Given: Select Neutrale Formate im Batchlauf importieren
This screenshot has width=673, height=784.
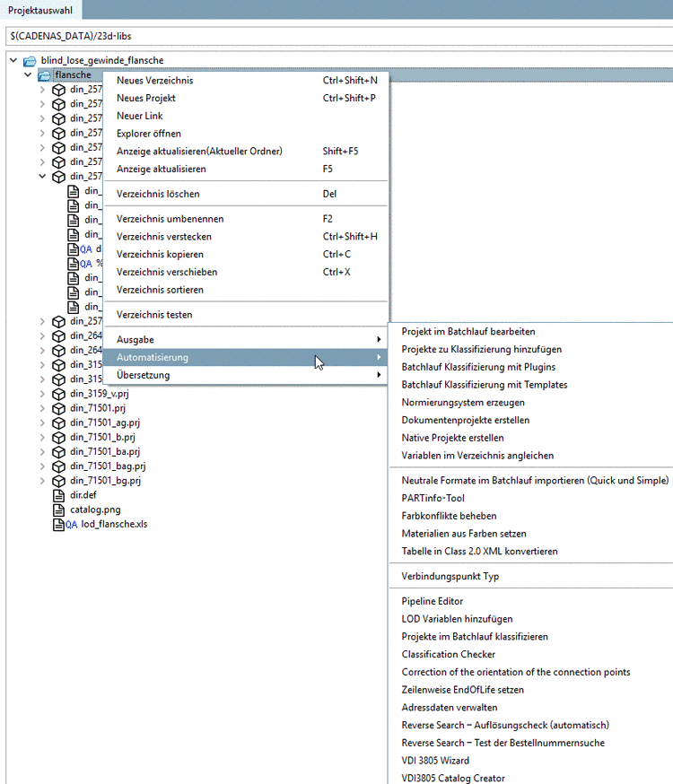Looking at the screenshot, I should coord(531,481).
